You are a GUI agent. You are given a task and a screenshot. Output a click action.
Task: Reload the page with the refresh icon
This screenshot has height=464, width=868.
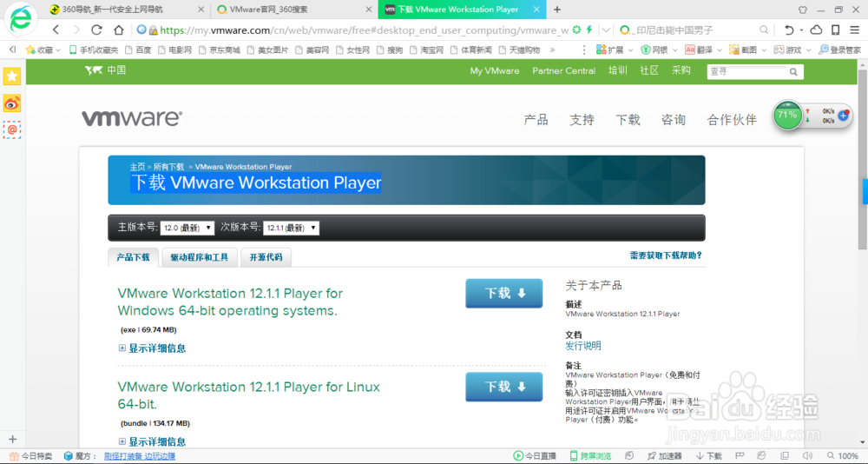click(x=97, y=30)
